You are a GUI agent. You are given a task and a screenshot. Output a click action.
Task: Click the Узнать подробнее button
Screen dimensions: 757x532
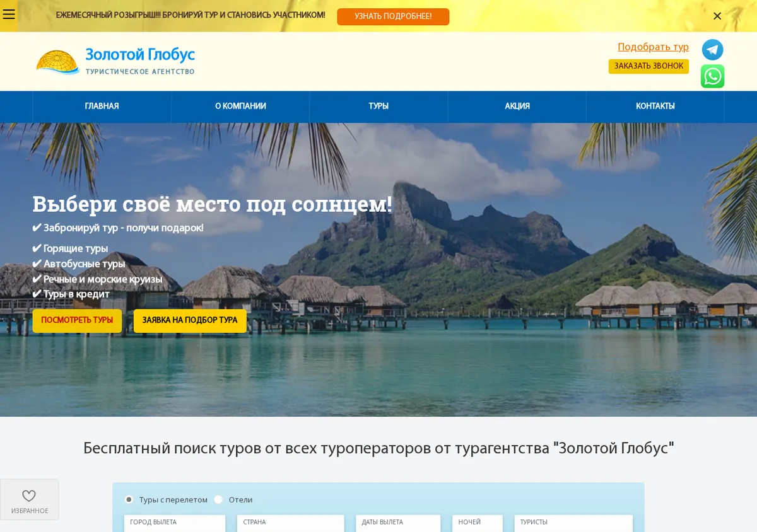(x=393, y=16)
